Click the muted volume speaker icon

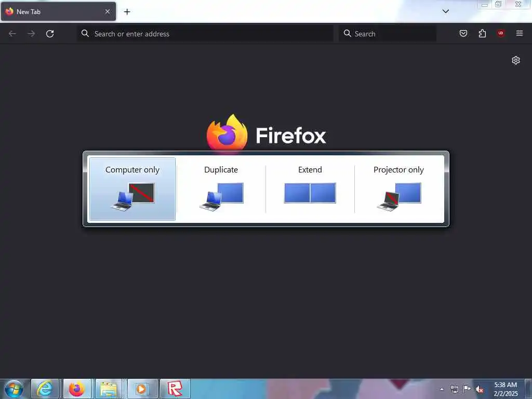480,390
